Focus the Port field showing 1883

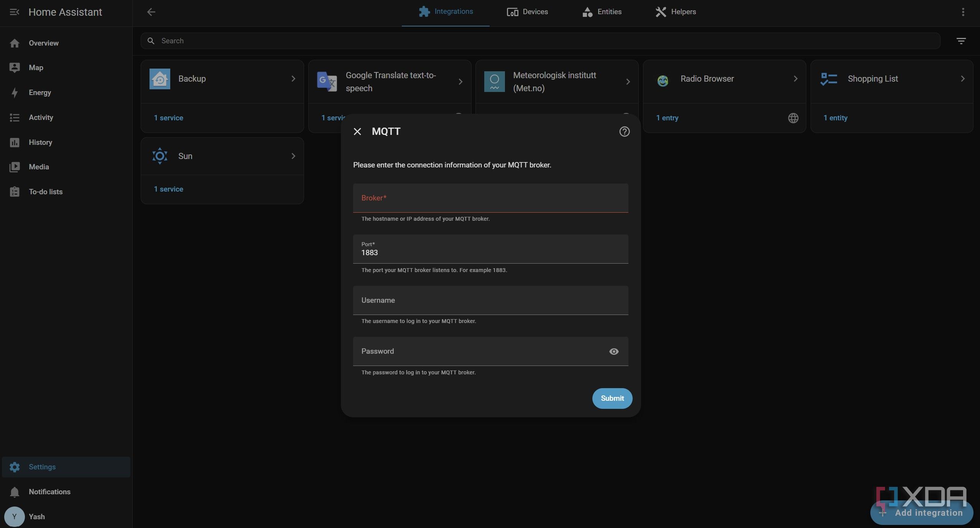[490, 249]
